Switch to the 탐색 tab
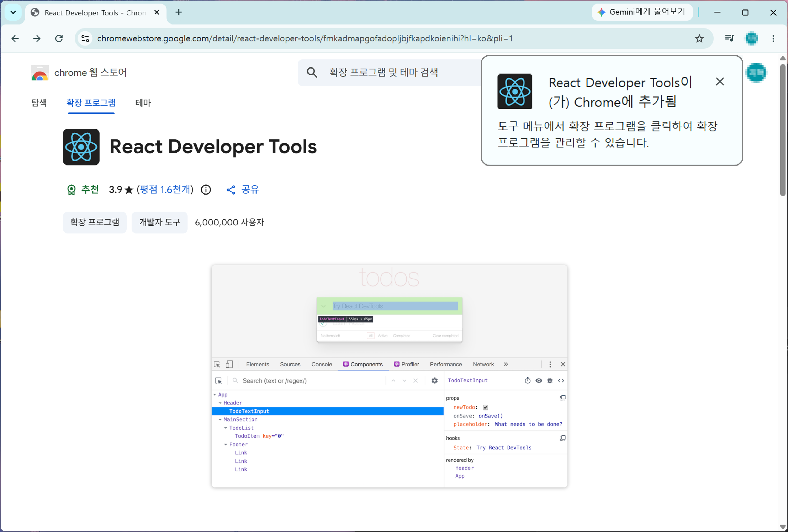Screen dimensions: 788x532 (39, 103)
